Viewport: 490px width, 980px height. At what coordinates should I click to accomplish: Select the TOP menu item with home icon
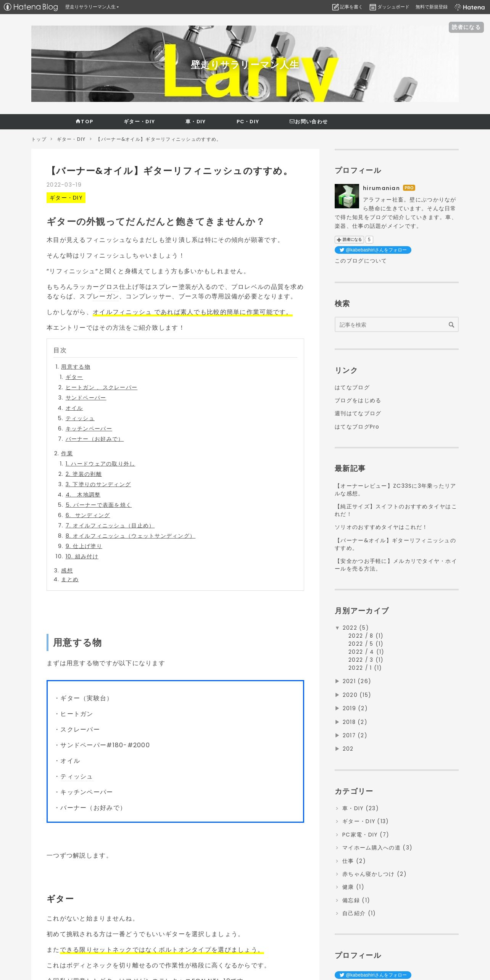84,122
